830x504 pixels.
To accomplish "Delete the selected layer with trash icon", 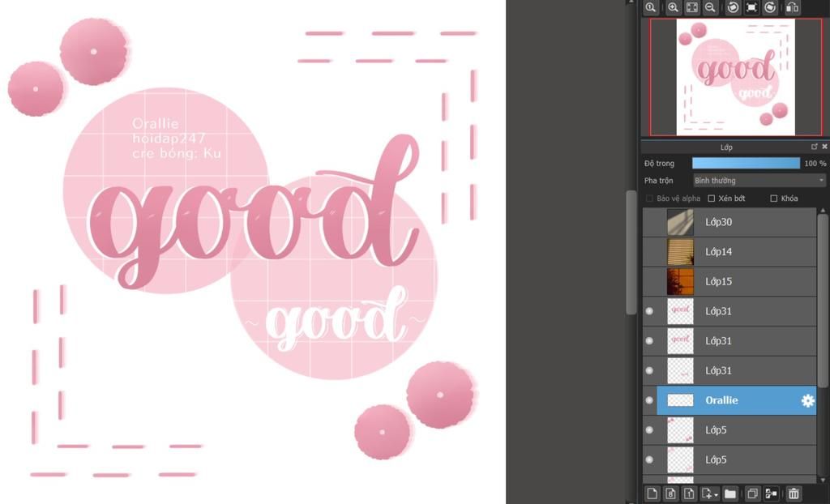I will pos(793,494).
